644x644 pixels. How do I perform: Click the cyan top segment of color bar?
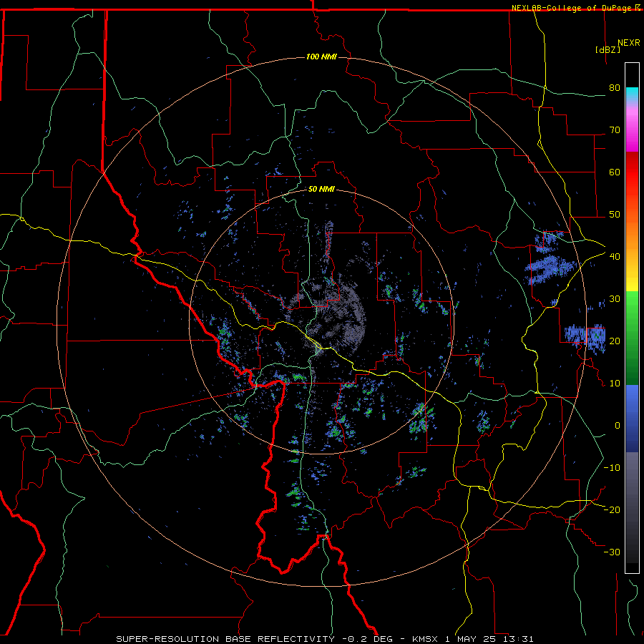point(632,94)
